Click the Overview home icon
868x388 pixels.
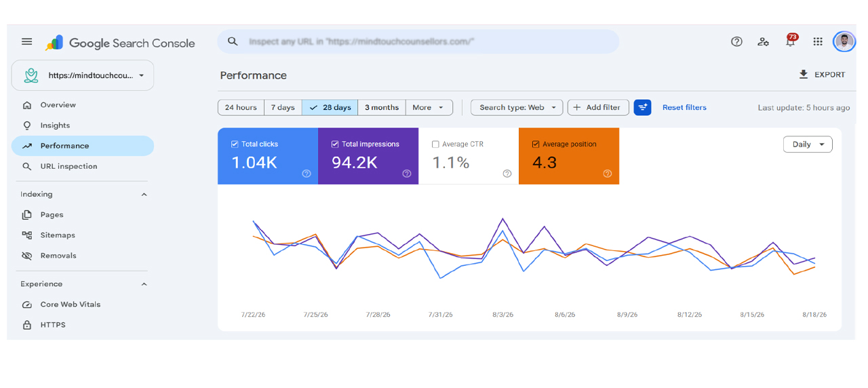[x=27, y=105]
